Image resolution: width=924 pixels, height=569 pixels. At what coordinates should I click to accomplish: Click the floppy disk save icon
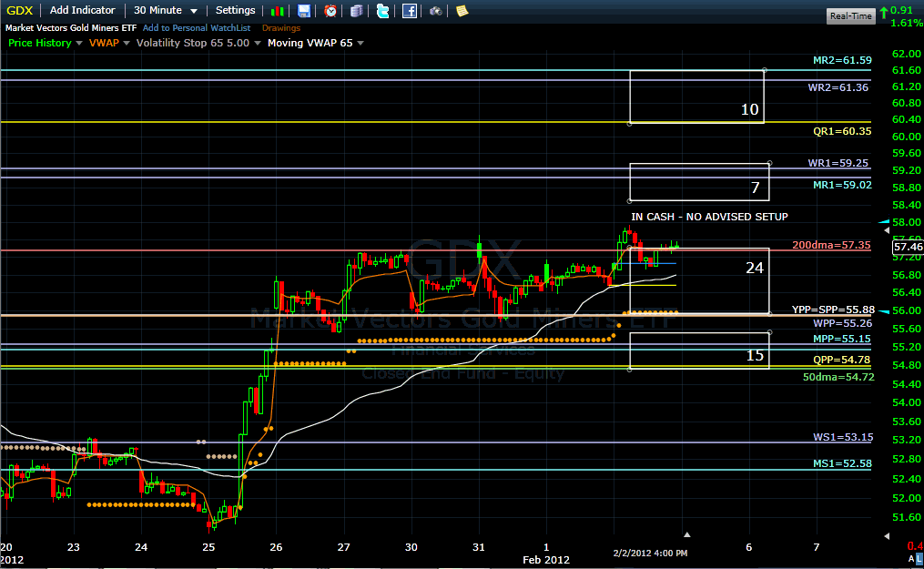click(303, 11)
